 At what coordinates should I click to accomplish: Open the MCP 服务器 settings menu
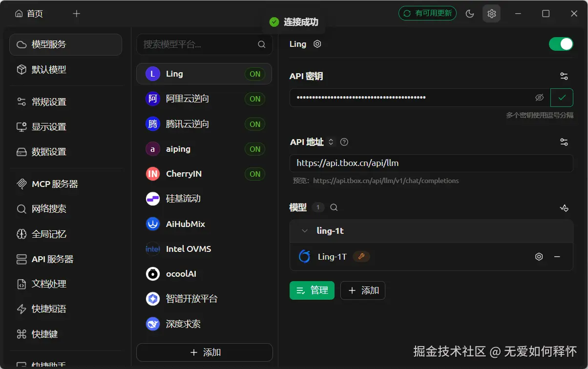pos(55,184)
